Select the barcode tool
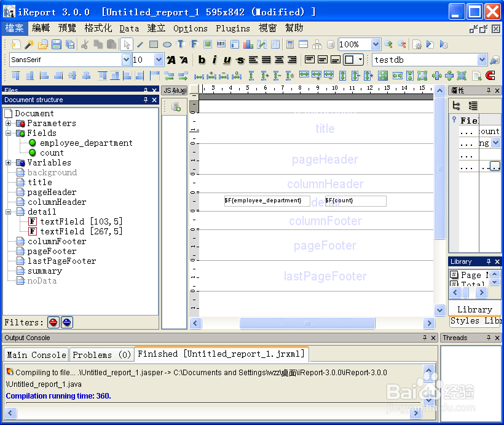 click(x=221, y=44)
